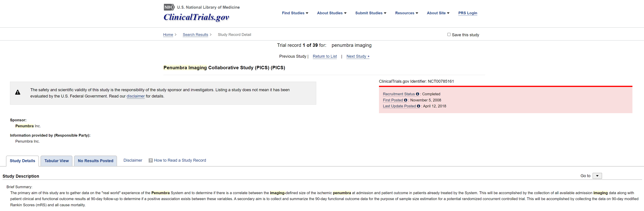
Task: Open the disclaimer link in the warning box
Action: tap(136, 96)
